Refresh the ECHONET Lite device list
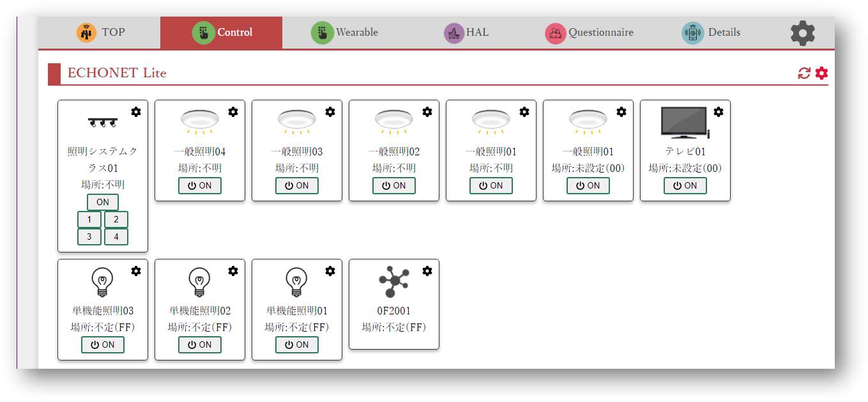 pyautogui.click(x=804, y=73)
